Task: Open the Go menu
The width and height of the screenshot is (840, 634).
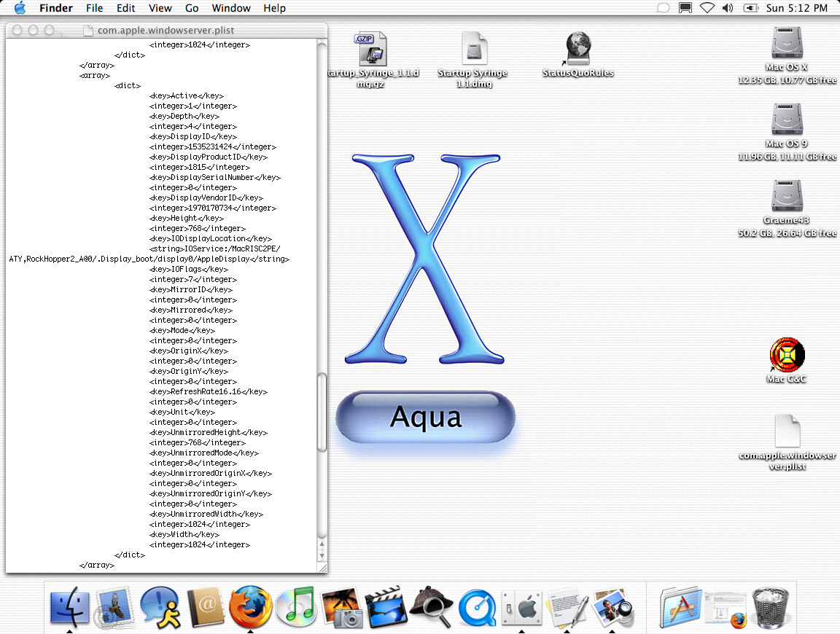Action: pos(192,8)
